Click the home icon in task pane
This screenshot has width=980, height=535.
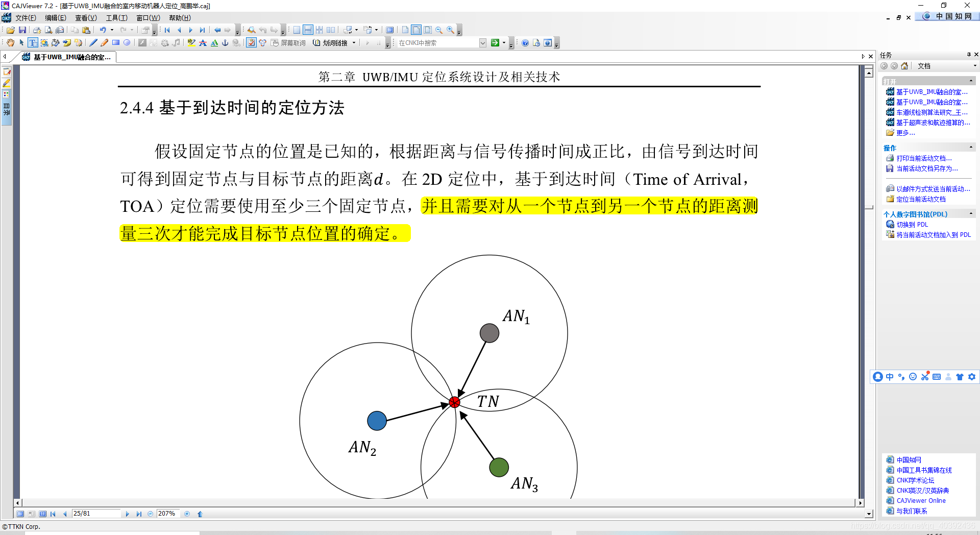pos(904,66)
